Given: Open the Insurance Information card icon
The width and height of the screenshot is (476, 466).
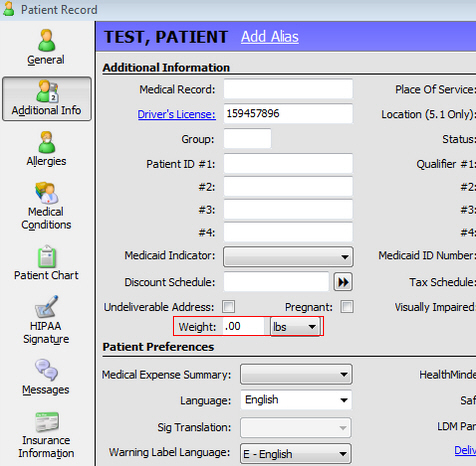Looking at the screenshot, I should (x=47, y=421).
